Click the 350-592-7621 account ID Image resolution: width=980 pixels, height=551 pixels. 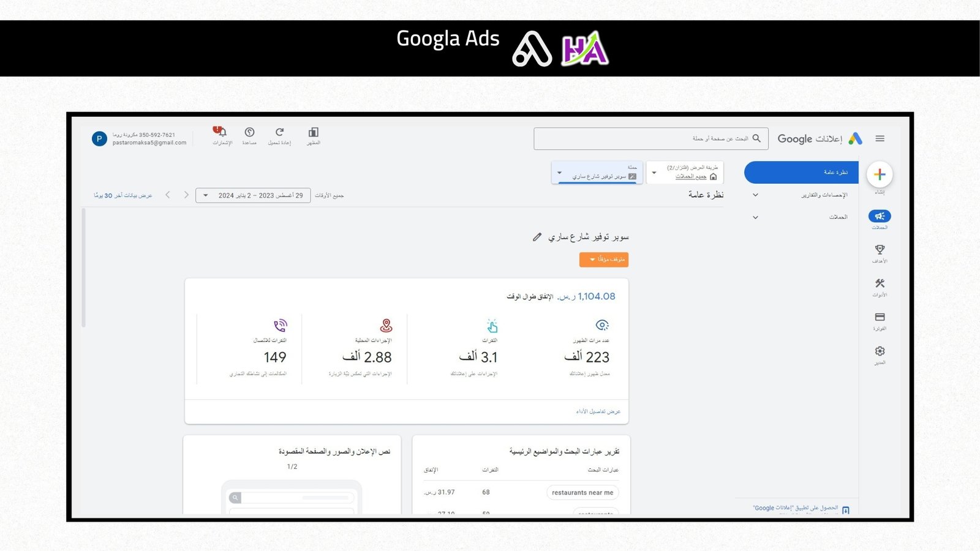[157, 135]
